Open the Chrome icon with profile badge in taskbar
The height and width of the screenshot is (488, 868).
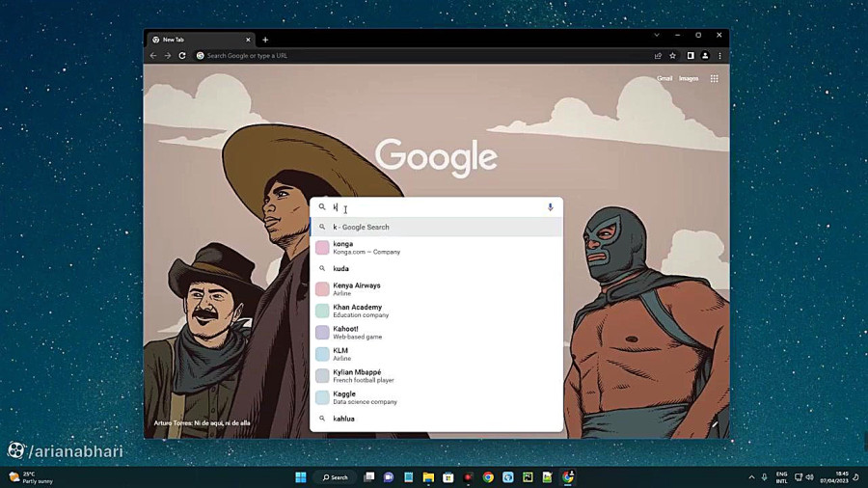pos(568,477)
